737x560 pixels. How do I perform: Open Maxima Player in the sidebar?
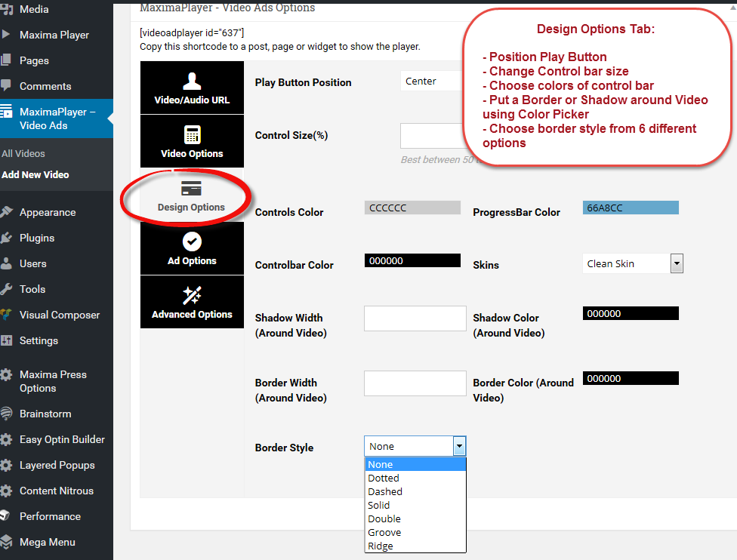54,35
